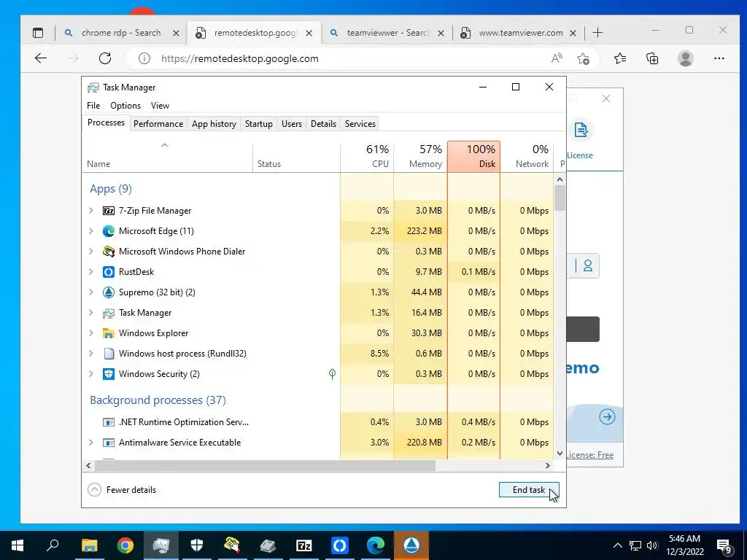The image size is (747, 560).
Task: Click License: Free link in Supremo
Action: pos(589,455)
